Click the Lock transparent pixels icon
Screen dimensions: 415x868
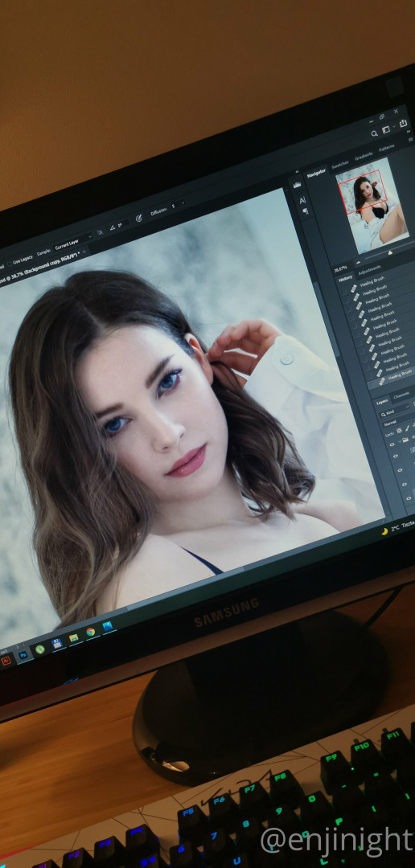(x=397, y=431)
